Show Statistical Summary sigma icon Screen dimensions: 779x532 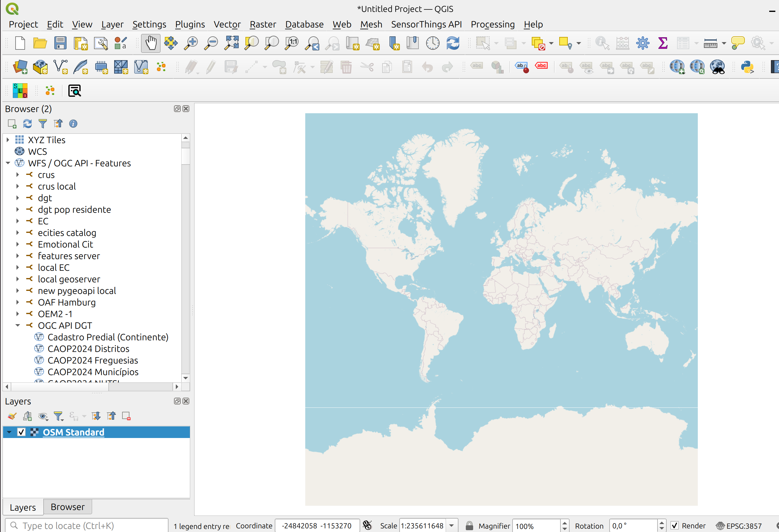(x=663, y=43)
